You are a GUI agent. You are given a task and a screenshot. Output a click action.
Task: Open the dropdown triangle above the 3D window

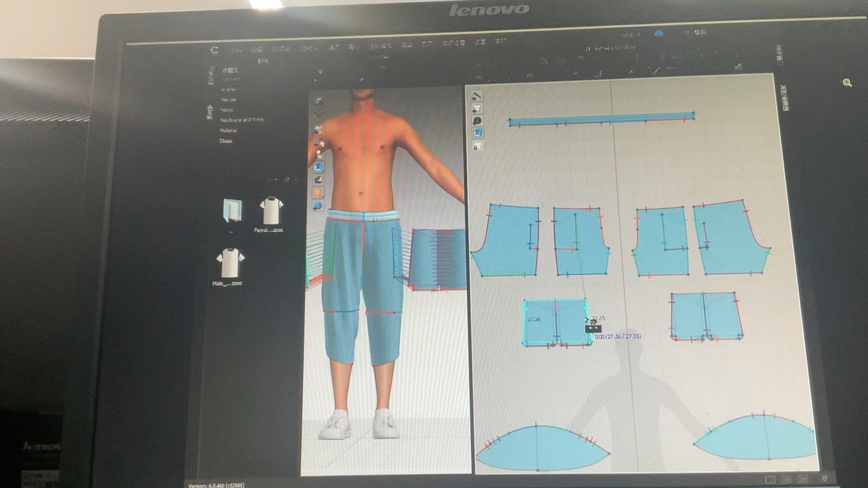pyautogui.click(x=320, y=72)
